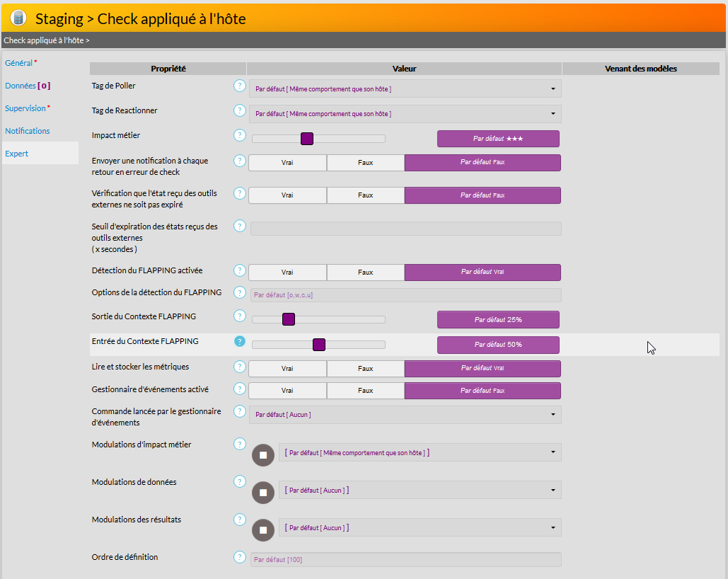Set Gestionnaire d'événements activé to Vrai
728x579 pixels.
(x=287, y=391)
